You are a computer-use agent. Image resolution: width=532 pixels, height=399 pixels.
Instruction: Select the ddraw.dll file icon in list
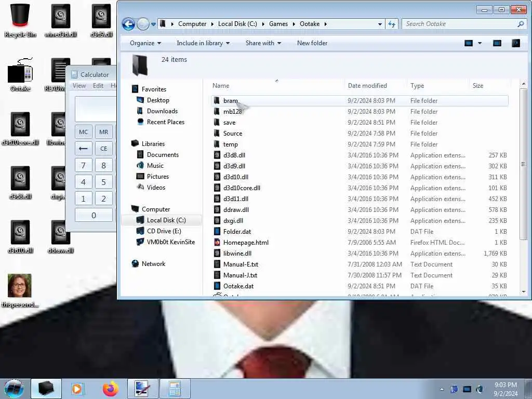(x=217, y=210)
